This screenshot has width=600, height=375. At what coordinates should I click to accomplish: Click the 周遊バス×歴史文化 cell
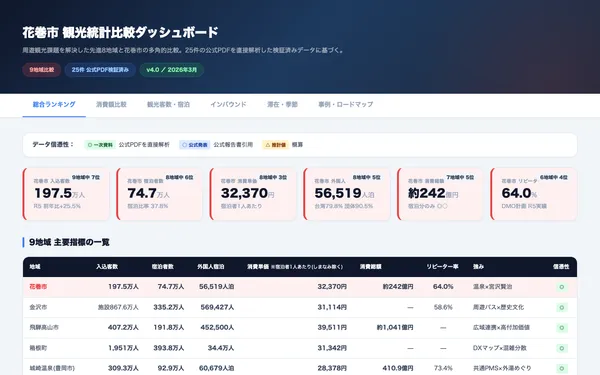(x=499, y=307)
